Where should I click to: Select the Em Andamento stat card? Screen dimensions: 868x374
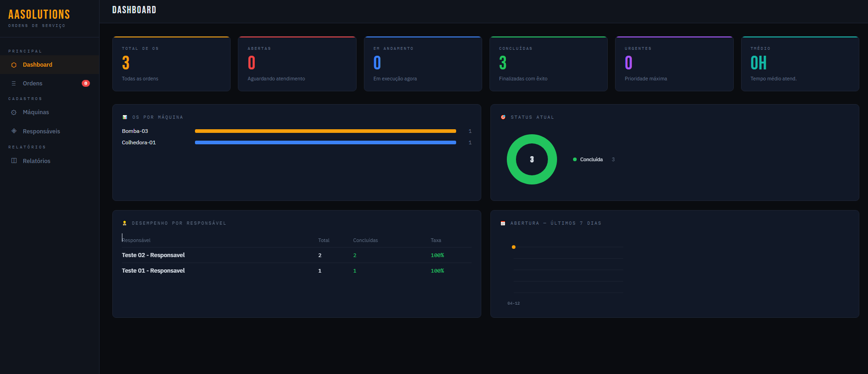[x=423, y=64]
